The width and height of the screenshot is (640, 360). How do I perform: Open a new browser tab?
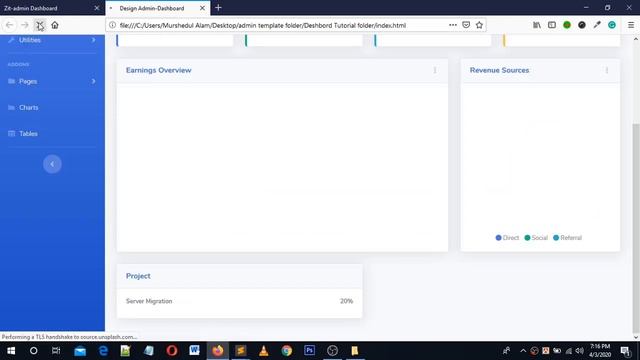point(218,8)
